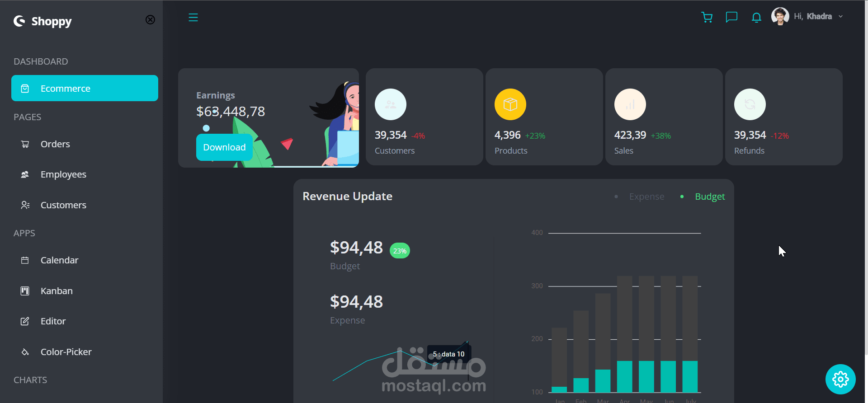Open the chat messages icon
Screen dimensions: 868x403
click(x=731, y=17)
